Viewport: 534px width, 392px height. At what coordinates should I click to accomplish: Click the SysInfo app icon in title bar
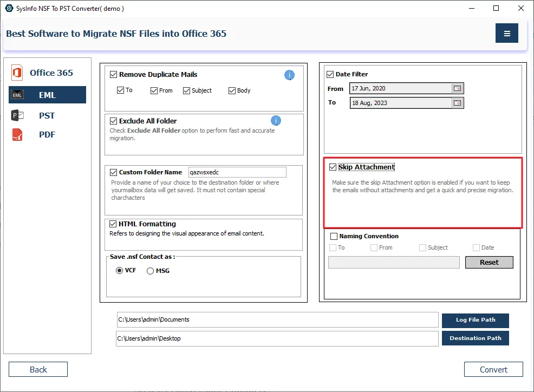tap(9, 8)
